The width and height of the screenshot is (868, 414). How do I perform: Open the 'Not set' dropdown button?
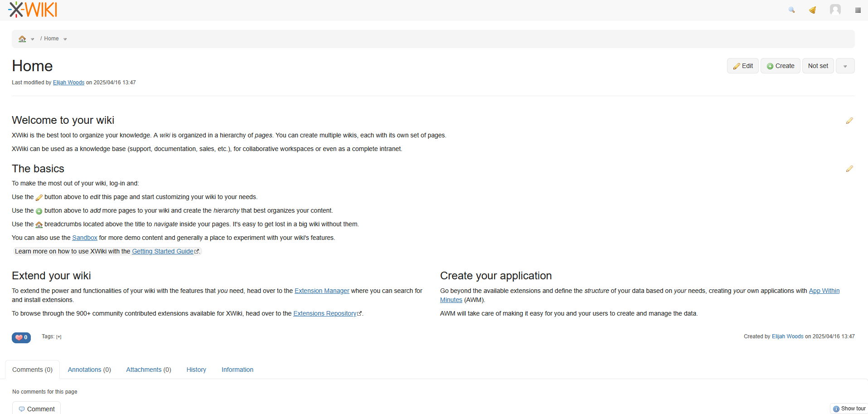click(x=818, y=66)
